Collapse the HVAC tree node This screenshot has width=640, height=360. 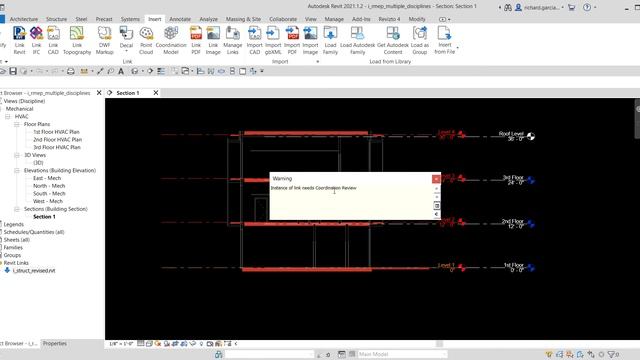pyautogui.click(x=8, y=117)
